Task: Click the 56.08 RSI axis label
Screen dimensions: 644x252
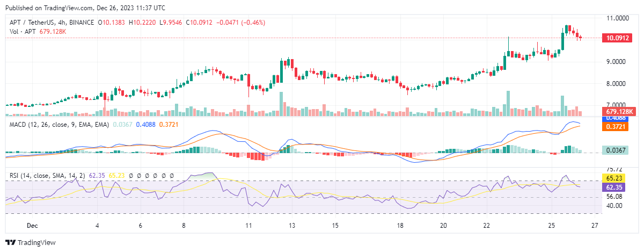Action: point(616,197)
